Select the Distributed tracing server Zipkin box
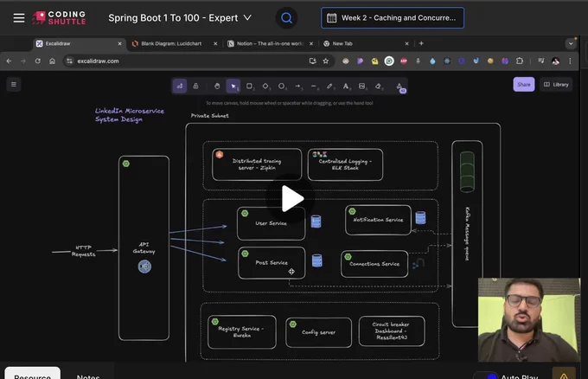Screen dimensions: 588x379 coord(257,164)
